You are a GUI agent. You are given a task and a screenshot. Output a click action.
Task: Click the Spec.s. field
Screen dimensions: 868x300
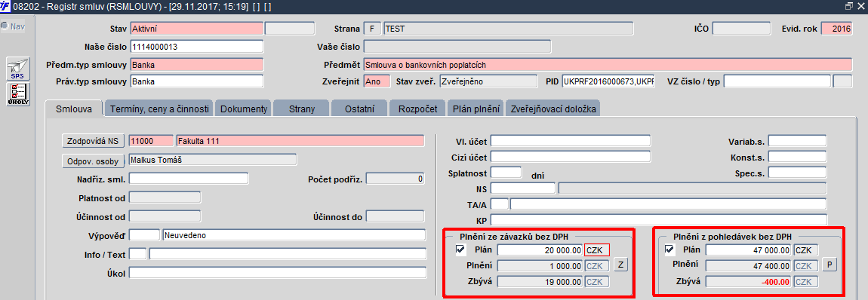pyautogui.click(x=797, y=173)
